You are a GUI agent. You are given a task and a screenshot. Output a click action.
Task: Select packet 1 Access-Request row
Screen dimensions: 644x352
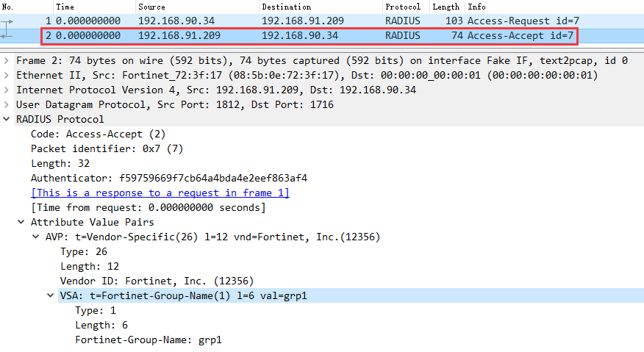pyautogui.click(x=294, y=21)
